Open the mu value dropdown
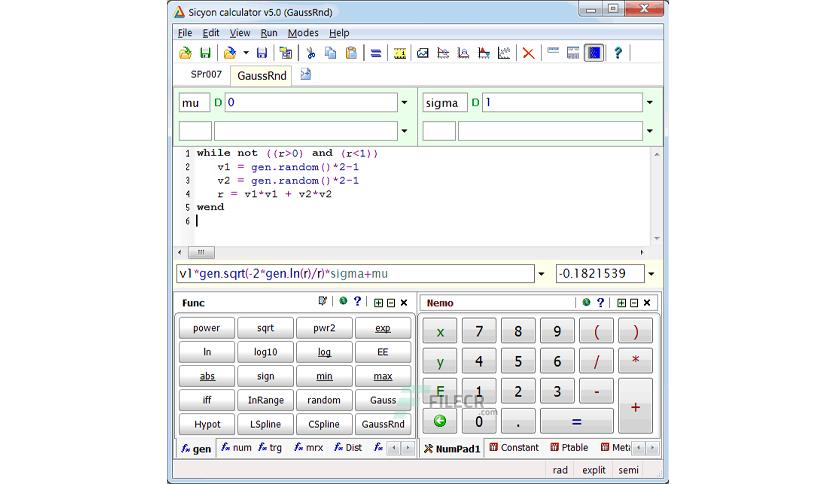The image size is (836, 484). (405, 102)
